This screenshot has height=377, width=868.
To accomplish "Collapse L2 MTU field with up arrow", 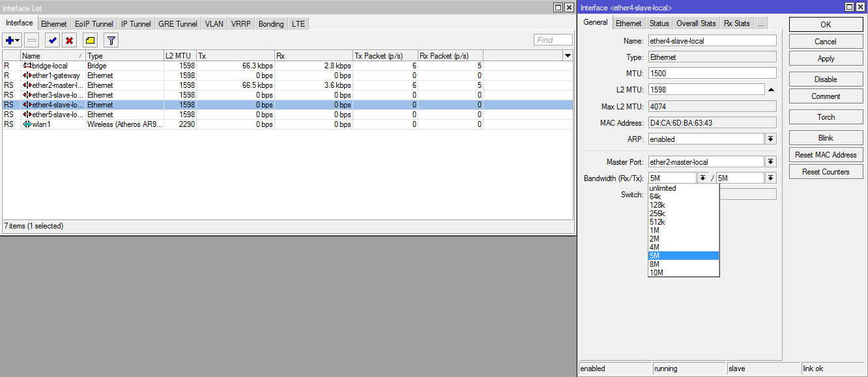I will [771, 89].
